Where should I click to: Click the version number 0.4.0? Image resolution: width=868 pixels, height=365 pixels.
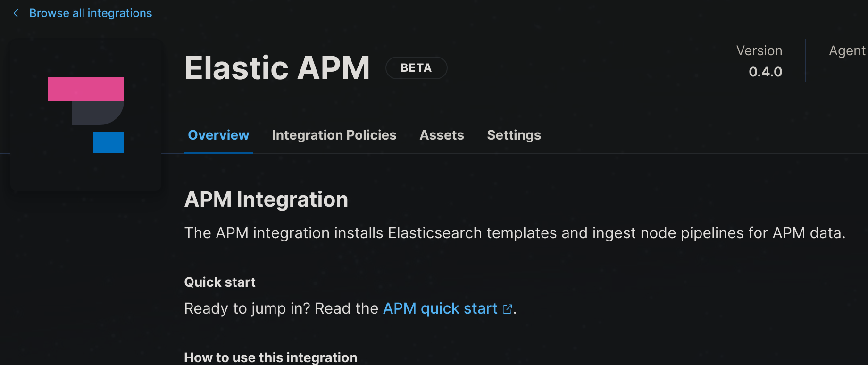(x=765, y=71)
